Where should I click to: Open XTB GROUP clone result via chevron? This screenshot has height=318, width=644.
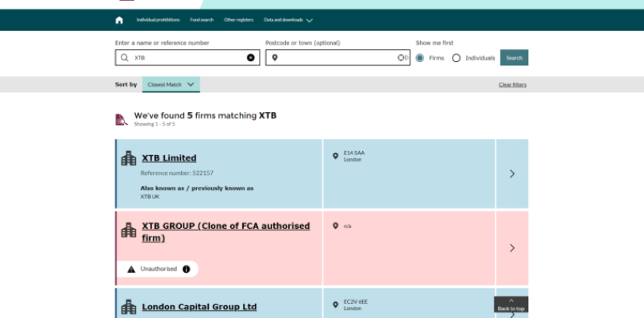(512, 248)
